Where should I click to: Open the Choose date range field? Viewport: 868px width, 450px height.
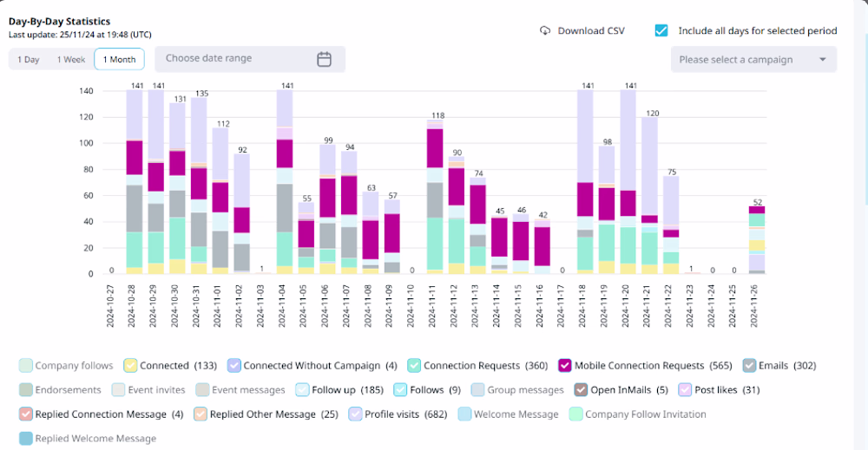(250, 59)
